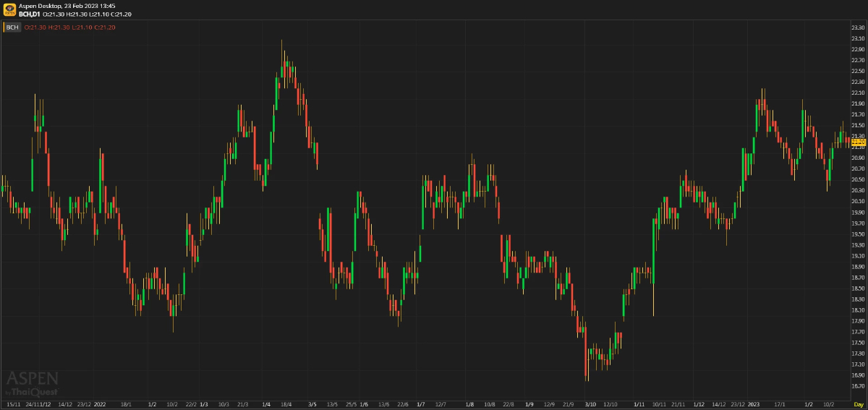Click the 3/5 date label on the time axis
The image size is (868, 410).
tap(312, 404)
